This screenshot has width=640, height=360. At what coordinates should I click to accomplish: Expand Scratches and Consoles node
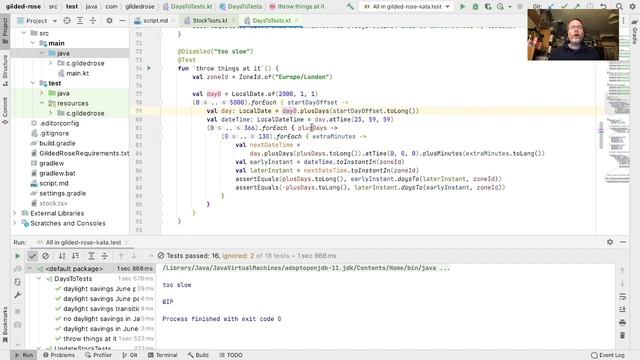[x=15, y=223]
